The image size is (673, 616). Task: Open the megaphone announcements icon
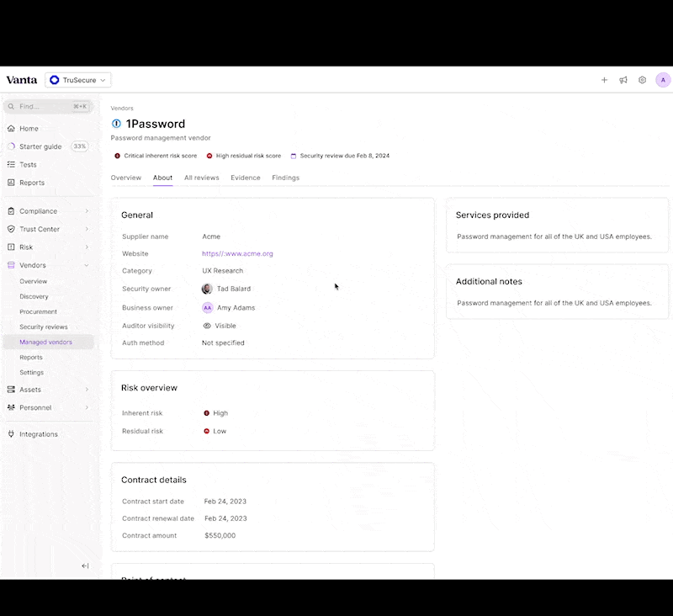tap(623, 80)
